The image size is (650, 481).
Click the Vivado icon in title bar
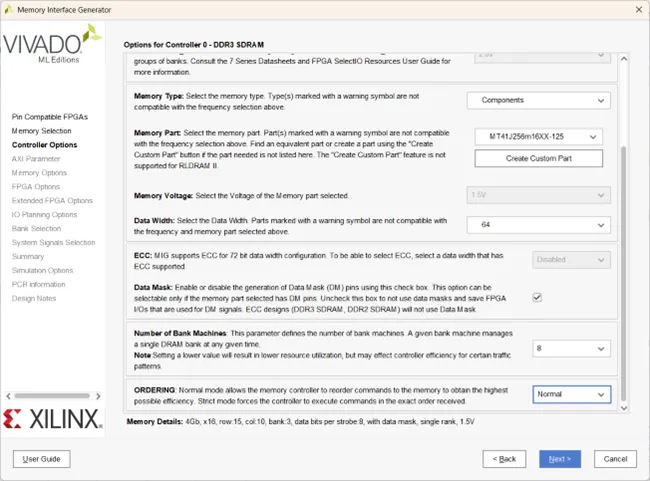tap(9, 10)
